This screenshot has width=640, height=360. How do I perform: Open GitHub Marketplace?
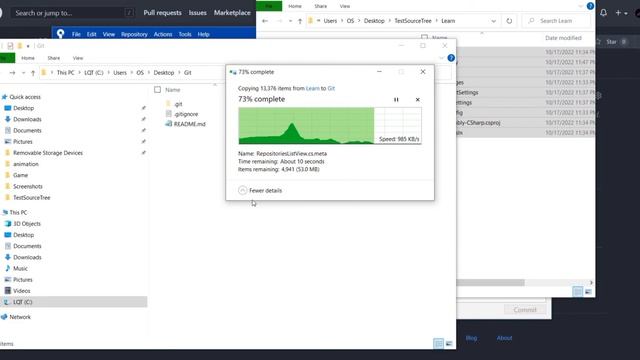click(x=232, y=13)
